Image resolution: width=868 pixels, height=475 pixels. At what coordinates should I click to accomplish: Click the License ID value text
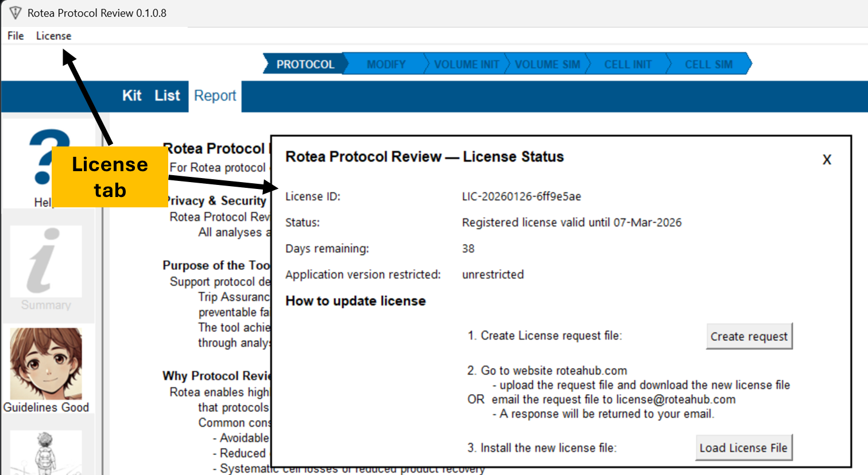[x=521, y=196]
